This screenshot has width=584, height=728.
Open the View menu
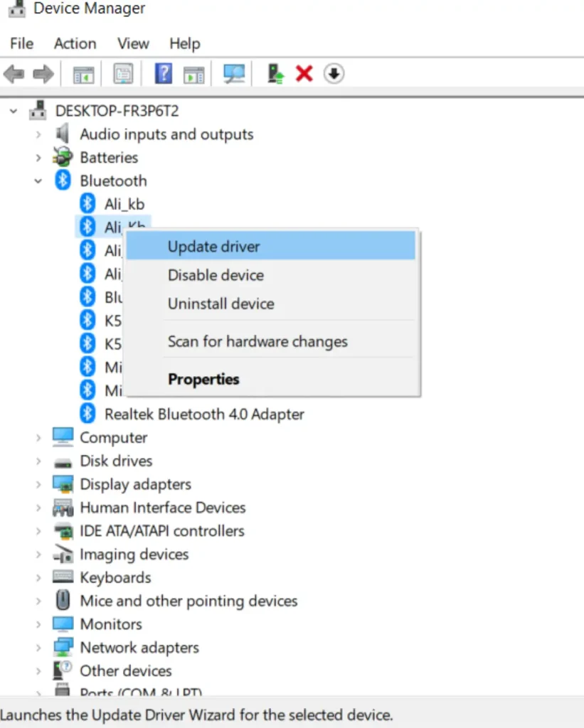tap(133, 43)
